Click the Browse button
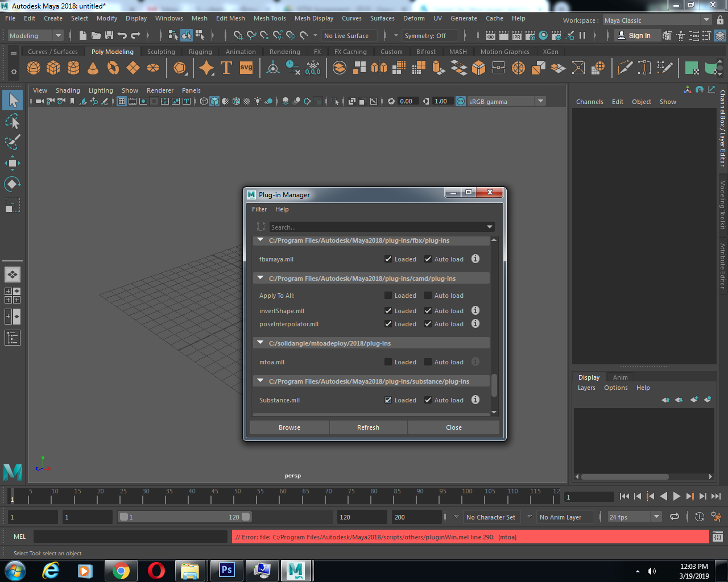 click(x=289, y=427)
